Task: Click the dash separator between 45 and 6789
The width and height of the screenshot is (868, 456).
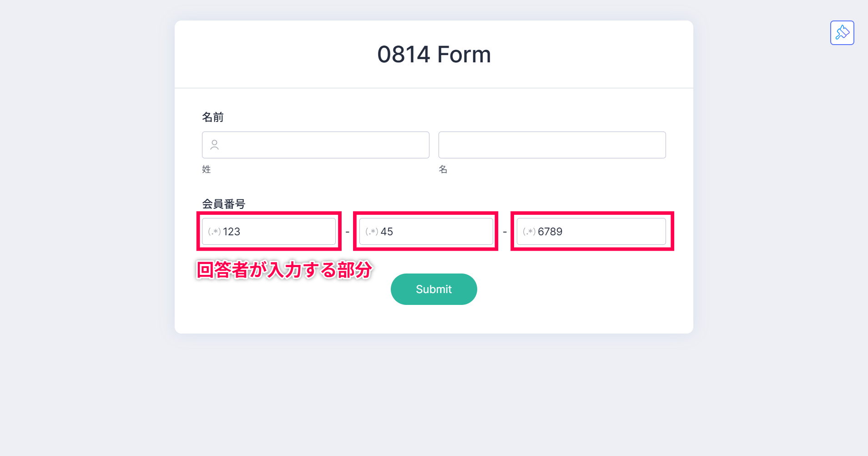Action: pos(505,232)
